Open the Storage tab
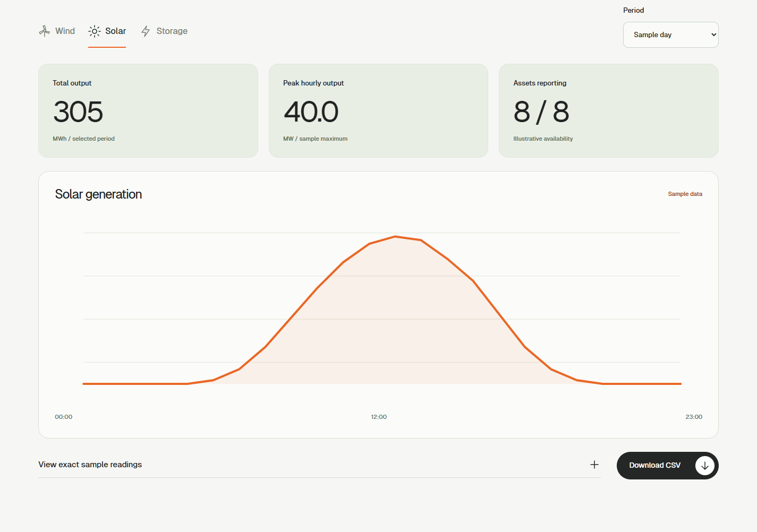Screen dimensions: 757x532 tap(164, 31)
